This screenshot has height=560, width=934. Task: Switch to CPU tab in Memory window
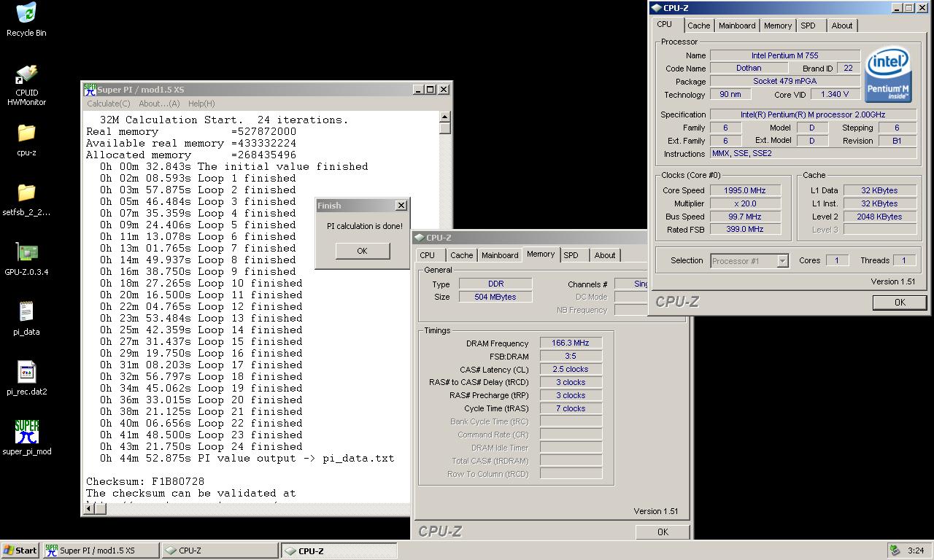tap(428, 255)
